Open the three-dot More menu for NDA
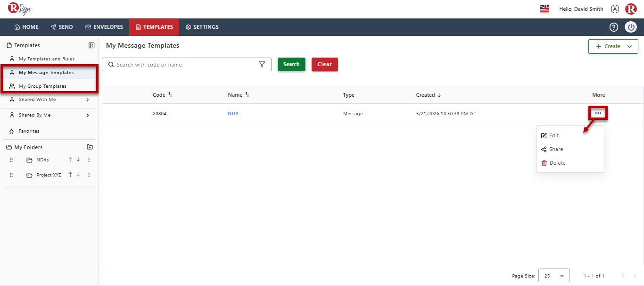Screen dimensions: 644x286 coord(598,113)
